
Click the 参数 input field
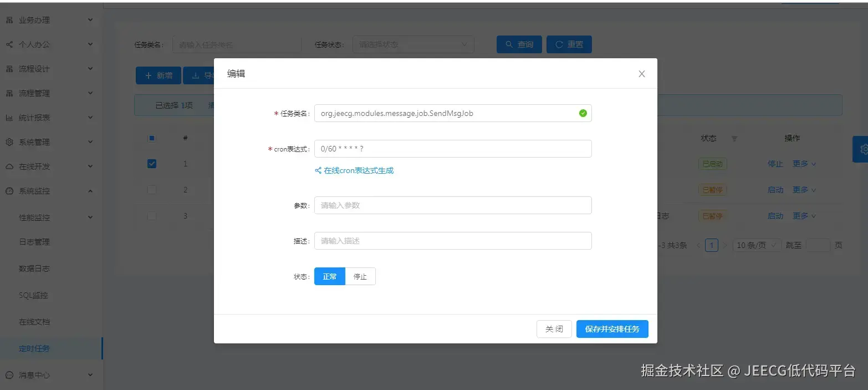tap(453, 205)
